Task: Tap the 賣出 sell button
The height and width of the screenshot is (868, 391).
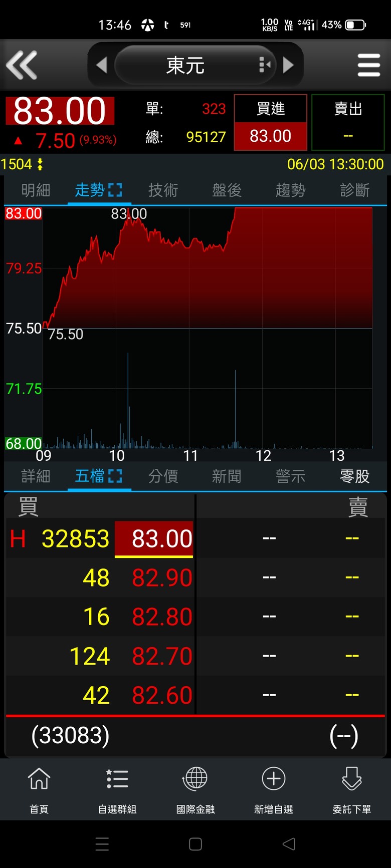Action: click(x=348, y=122)
